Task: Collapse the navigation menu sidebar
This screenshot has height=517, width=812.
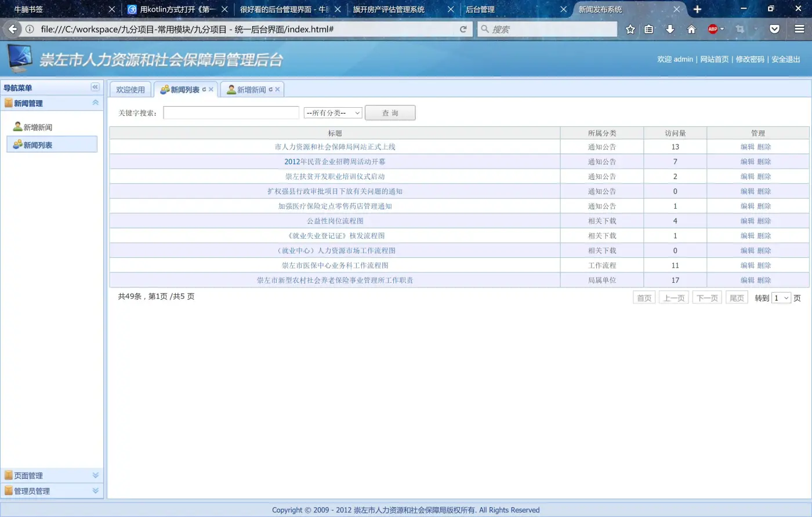Action: click(x=95, y=87)
